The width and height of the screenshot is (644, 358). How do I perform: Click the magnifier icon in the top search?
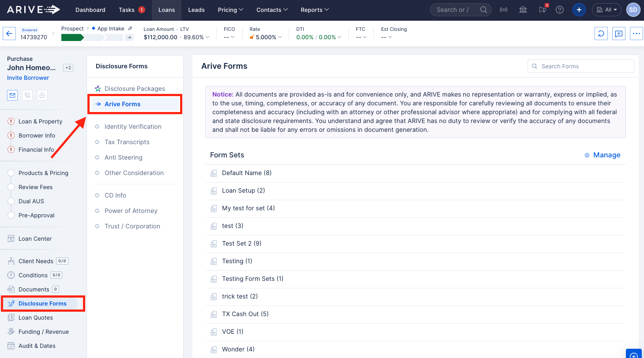[484, 10]
